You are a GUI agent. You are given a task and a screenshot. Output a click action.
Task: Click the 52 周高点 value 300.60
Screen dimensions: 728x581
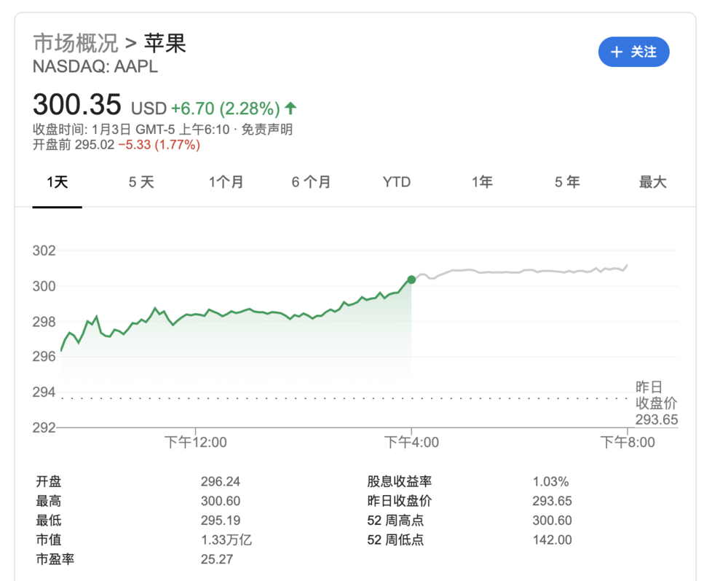point(553,521)
